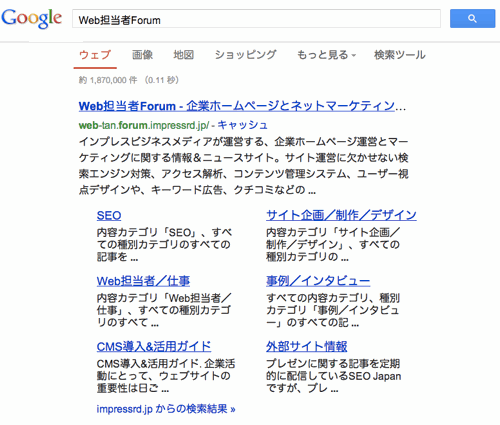This screenshot has height=425, width=500.
Task: Click the description under CMS導入&活用ガイド
Action: [166, 376]
